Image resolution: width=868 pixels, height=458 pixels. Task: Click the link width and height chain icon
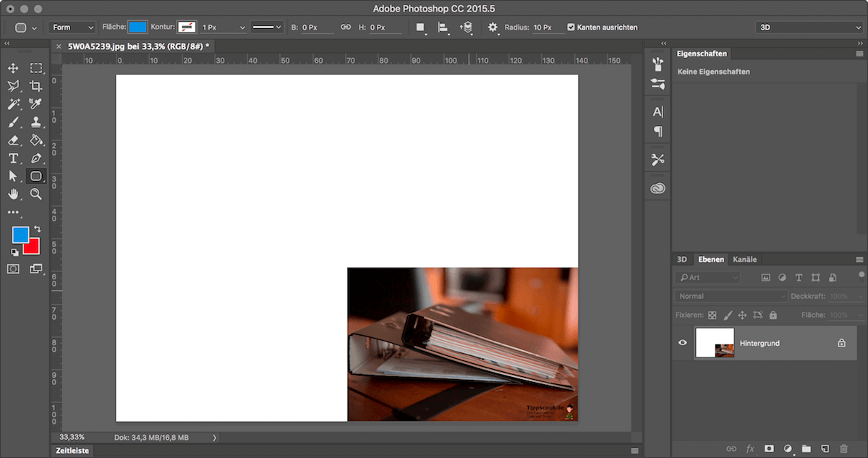tap(346, 27)
